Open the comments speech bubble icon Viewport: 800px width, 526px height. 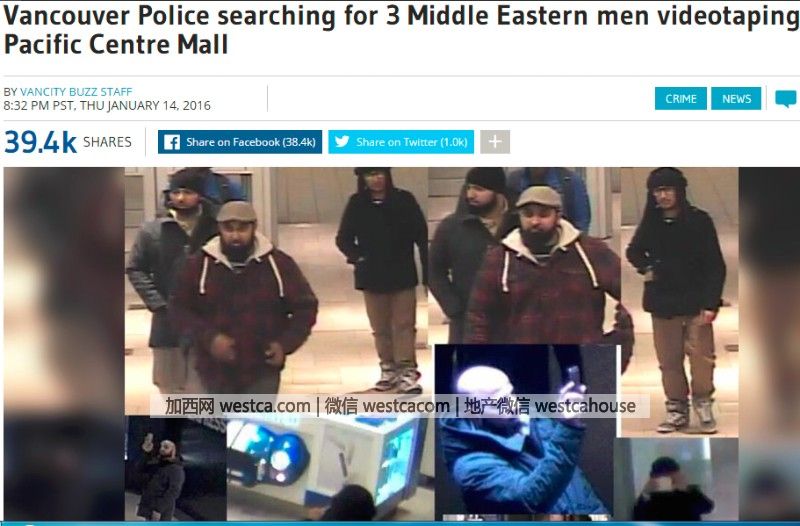click(786, 98)
